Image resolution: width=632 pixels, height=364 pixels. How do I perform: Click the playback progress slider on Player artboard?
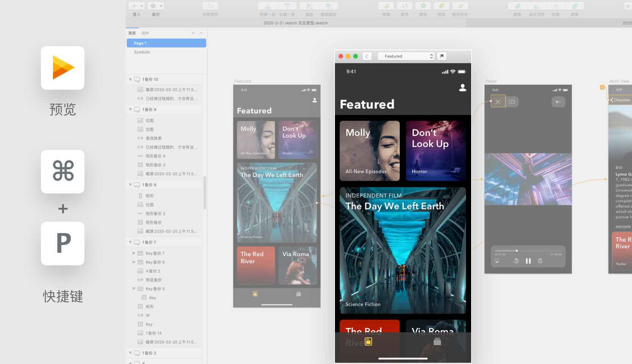[x=528, y=250]
